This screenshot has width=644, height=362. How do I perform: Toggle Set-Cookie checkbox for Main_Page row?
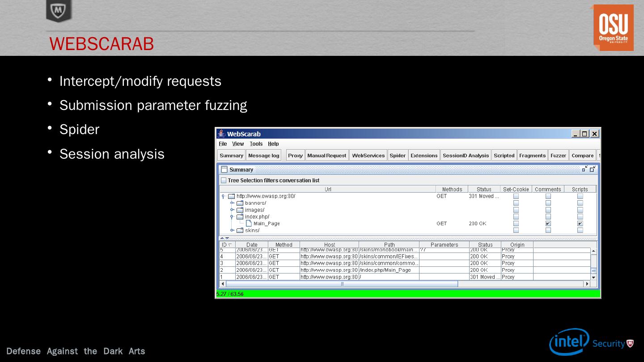(516, 223)
